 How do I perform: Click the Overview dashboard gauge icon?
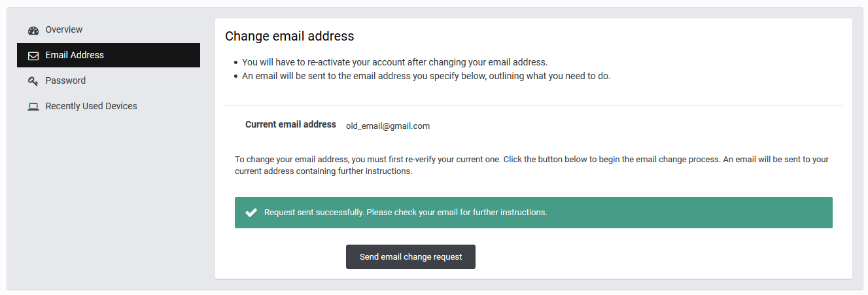33,30
